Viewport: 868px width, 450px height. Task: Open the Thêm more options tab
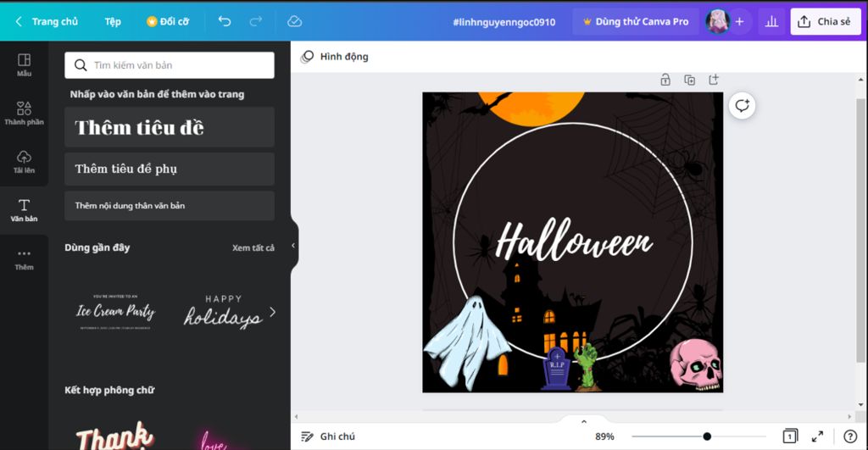[24, 259]
